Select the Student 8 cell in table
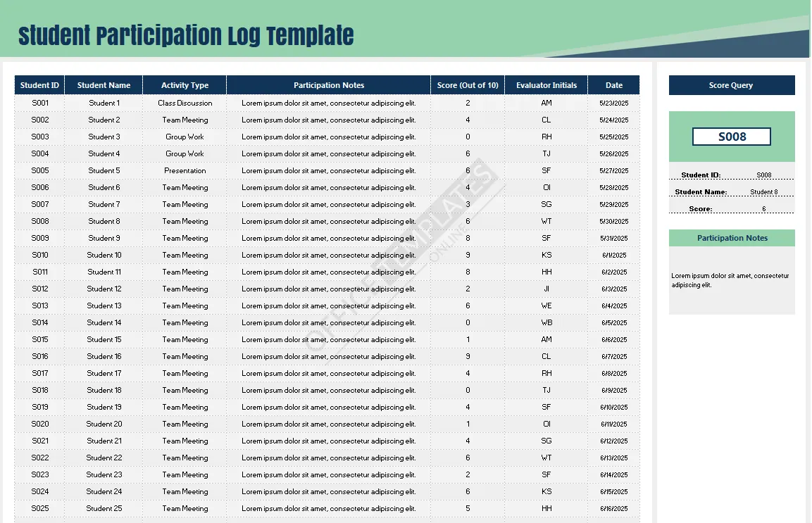812x523 pixels. click(104, 221)
